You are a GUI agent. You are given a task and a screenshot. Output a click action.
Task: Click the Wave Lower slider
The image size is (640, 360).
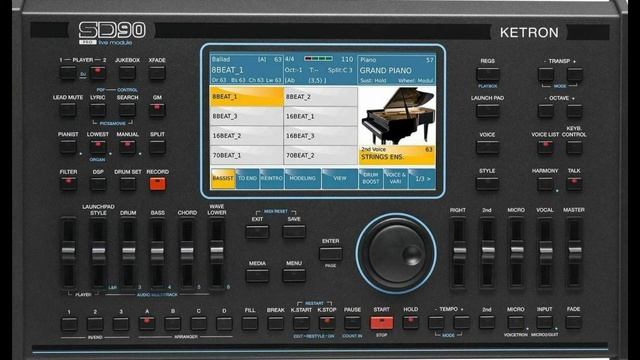(x=217, y=250)
